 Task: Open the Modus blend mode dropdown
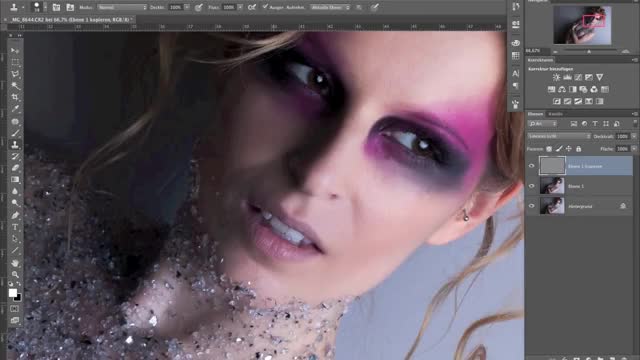coord(122,7)
